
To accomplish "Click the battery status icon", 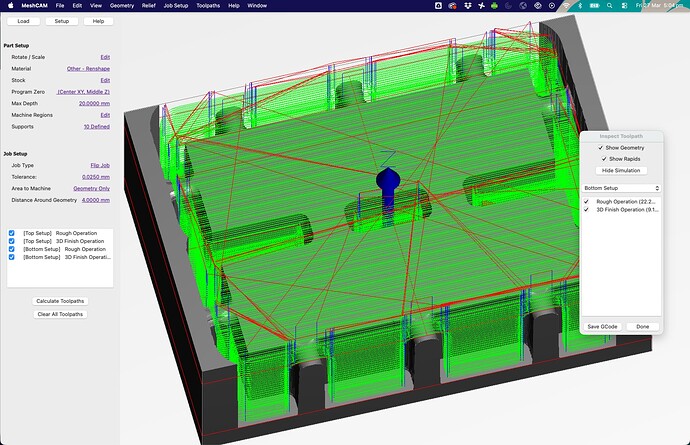I will click(595, 6).
